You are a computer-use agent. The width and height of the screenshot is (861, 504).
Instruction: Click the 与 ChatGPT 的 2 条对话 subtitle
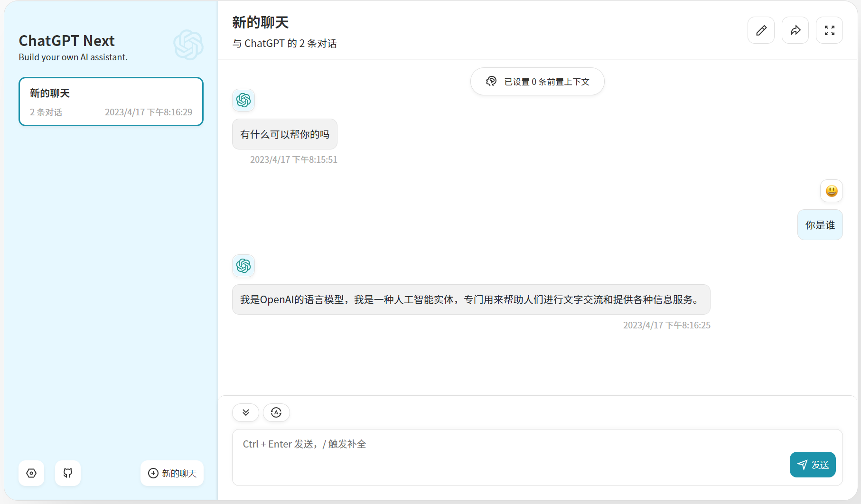pos(285,43)
